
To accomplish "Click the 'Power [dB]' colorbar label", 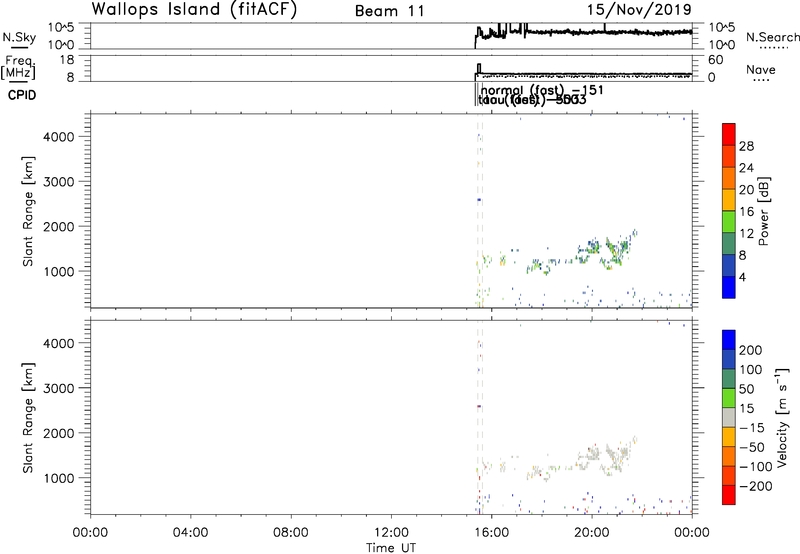I will coord(763,211).
